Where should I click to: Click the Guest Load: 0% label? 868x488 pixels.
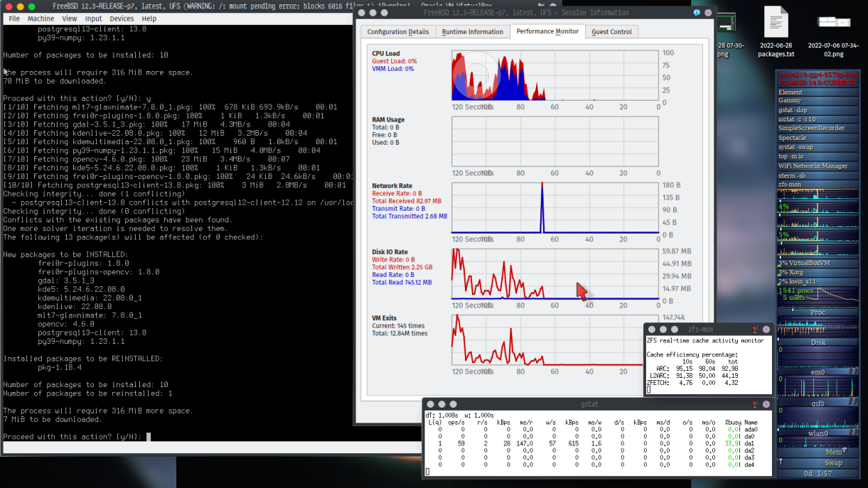[395, 61]
